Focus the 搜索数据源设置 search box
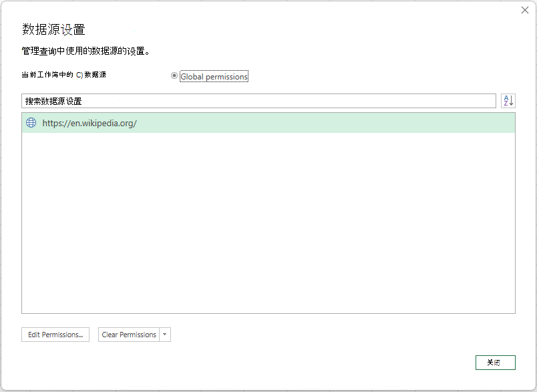 [258, 101]
